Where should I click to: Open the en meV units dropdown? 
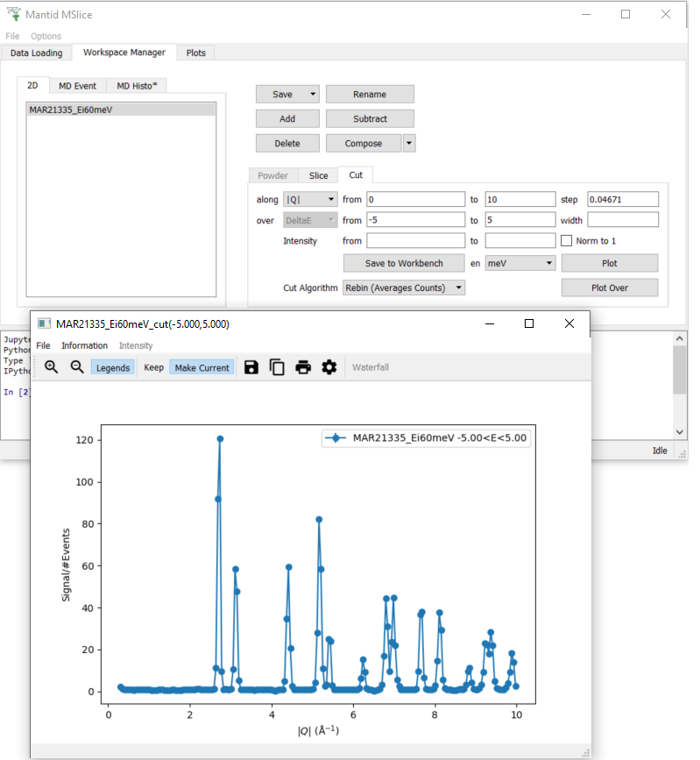pos(520,263)
